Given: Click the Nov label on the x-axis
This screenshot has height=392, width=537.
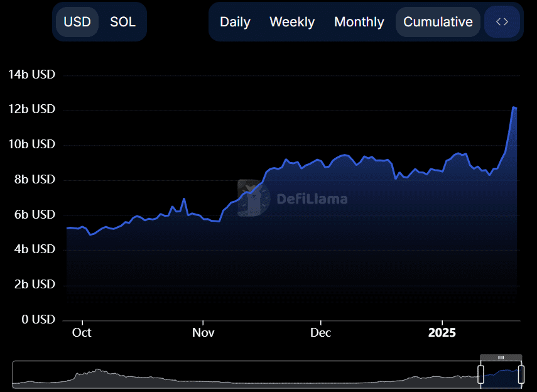Looking at the screenshot, I should (203, 333).
